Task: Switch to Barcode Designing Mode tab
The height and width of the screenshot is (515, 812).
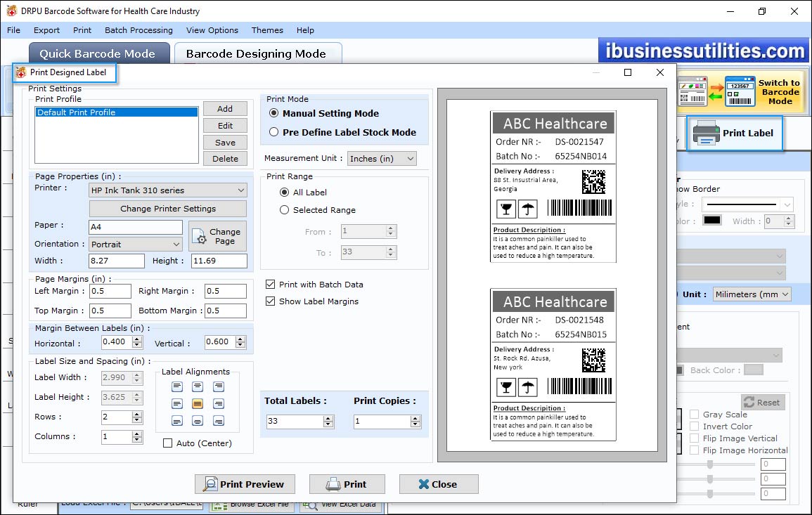Action: pyautogui.click(x=257, y=53)
